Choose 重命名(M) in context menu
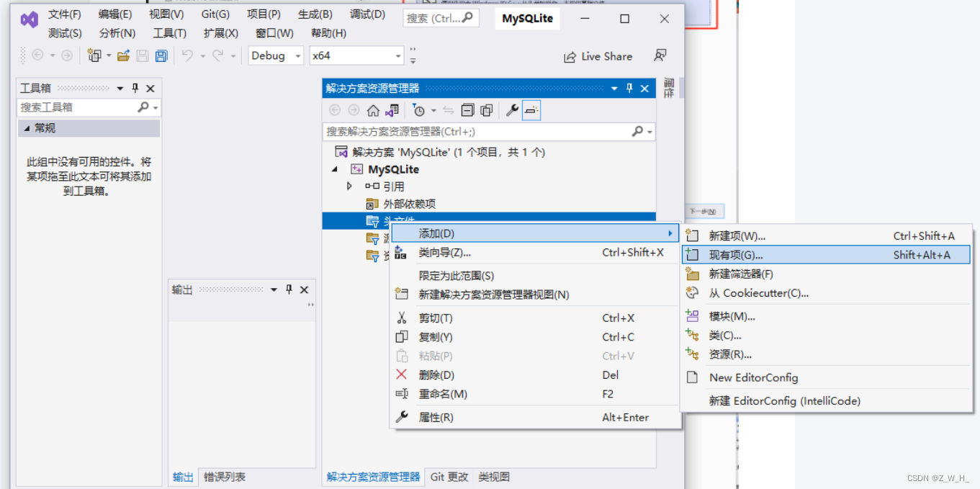980x489 pixels. (534, 394)
